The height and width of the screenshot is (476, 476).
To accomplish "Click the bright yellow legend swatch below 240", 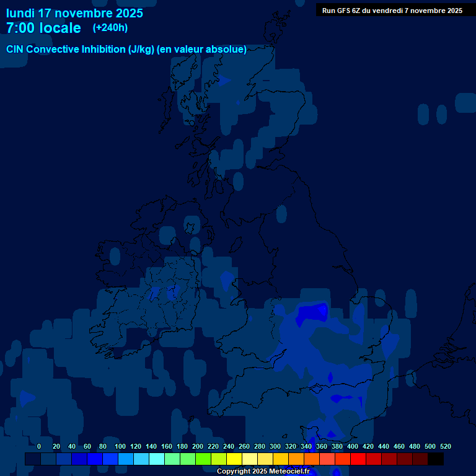I will pyautogui.click(x=234, y=459).
